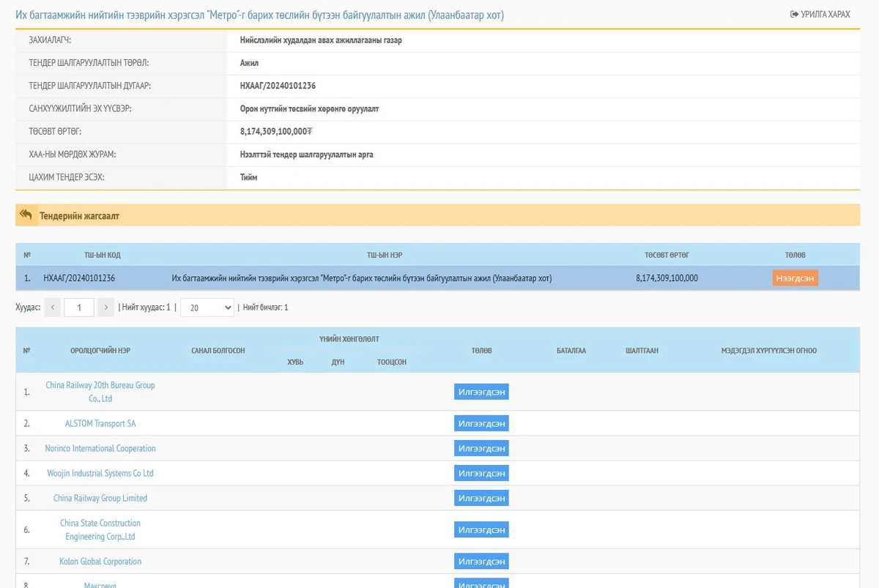Click the page number input field
Viewport: 879px width, 588px height.
[x=79, y=308]
